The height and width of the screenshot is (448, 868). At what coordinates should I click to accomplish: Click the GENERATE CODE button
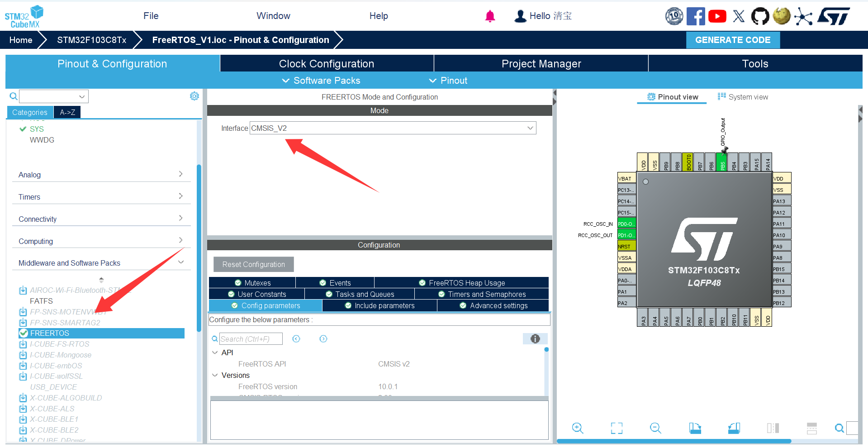(733, 40)
